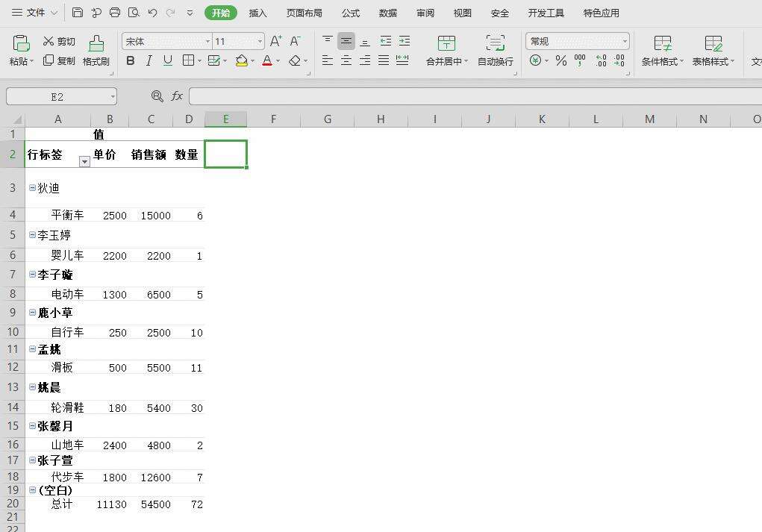Decrease font size with A- icon
Screen dimensions: 762x532
click(x=295, y=41)
